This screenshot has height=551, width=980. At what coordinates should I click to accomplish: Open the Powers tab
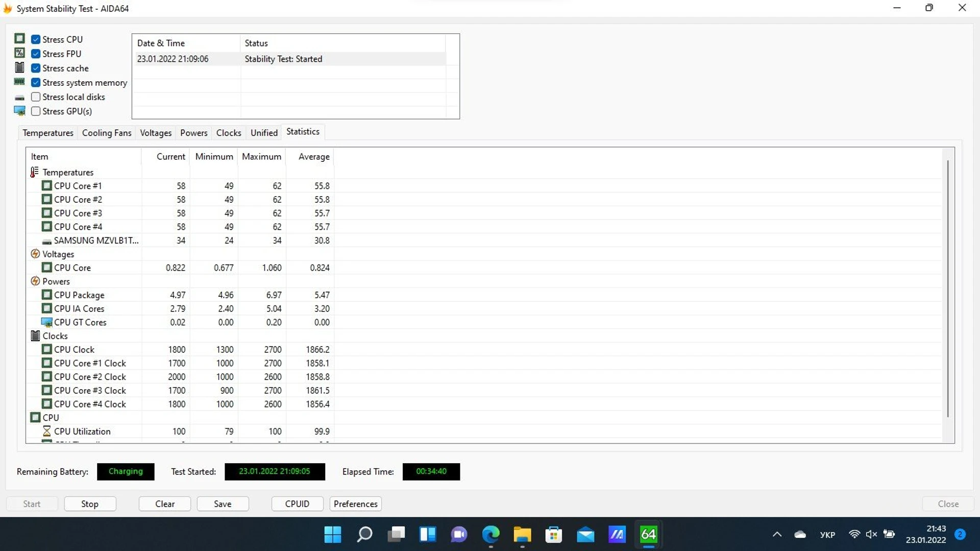click(194, 133)
